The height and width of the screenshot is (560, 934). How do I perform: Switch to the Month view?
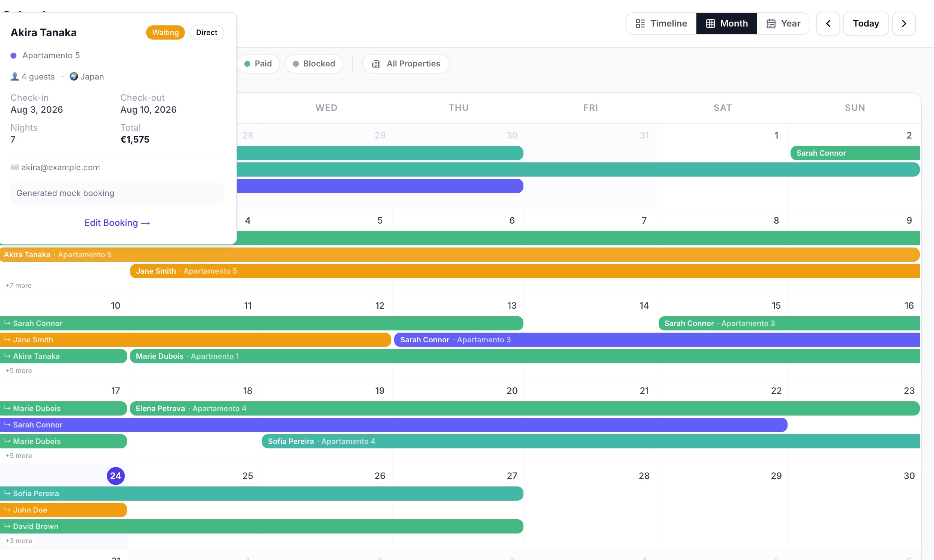click(x=726, y=24)
